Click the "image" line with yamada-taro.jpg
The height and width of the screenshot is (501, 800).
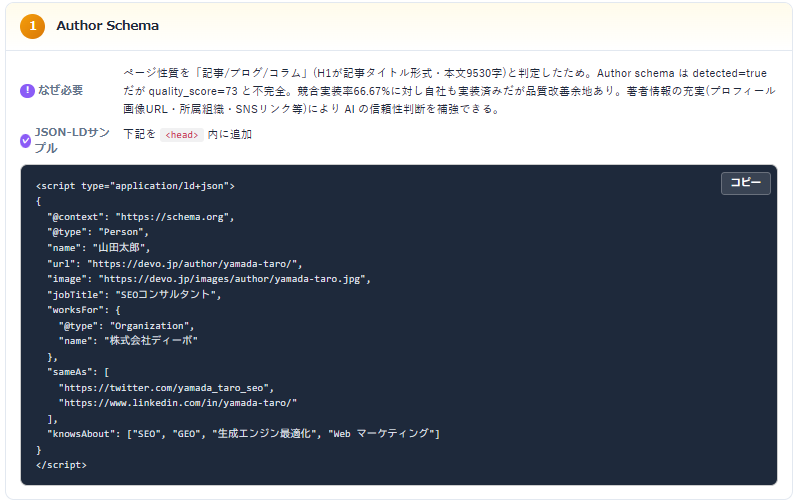(209, 279)
